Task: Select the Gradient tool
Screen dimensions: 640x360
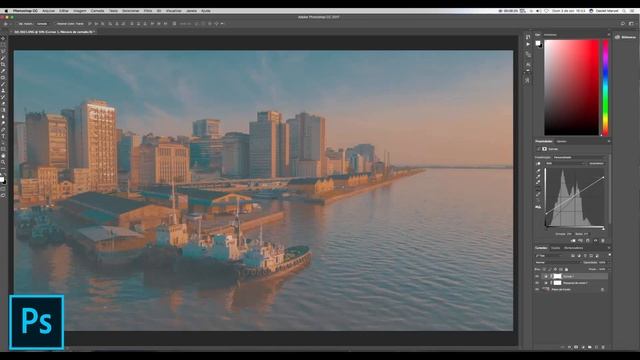Action: tap(3, 110)
